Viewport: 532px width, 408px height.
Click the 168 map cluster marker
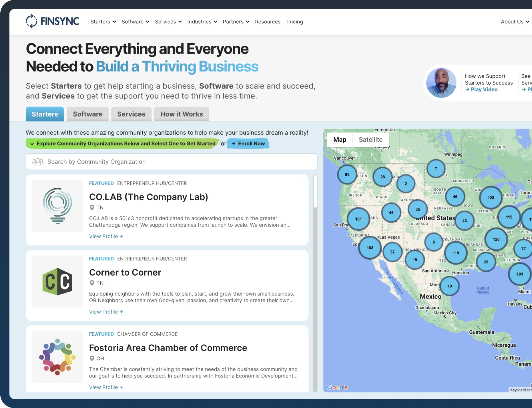point(370,248)
